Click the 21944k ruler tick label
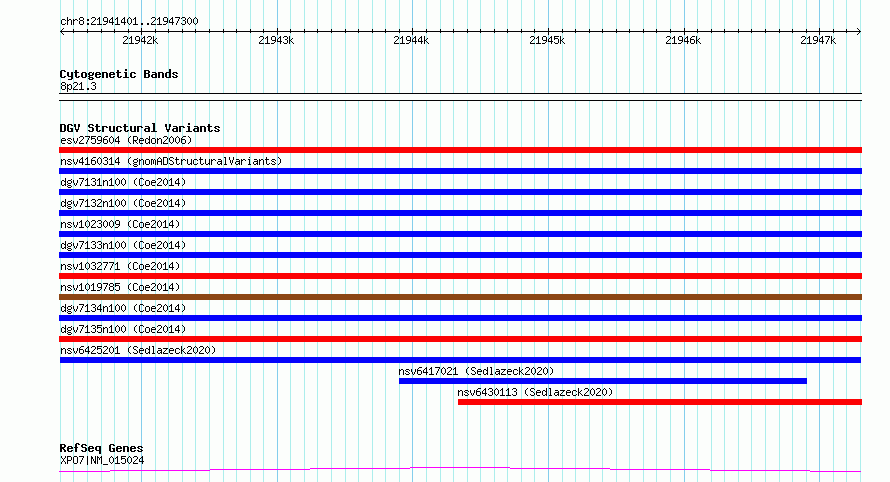The image size is (890, 482). click(x=411, y=40)
